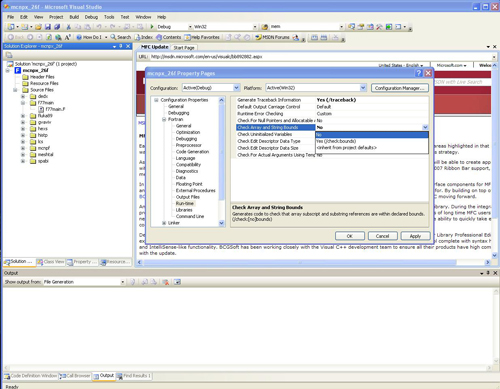Expand the dedx folder in Solution Explorer
This screenshot has width=500, height=389.
coord(23,96)
